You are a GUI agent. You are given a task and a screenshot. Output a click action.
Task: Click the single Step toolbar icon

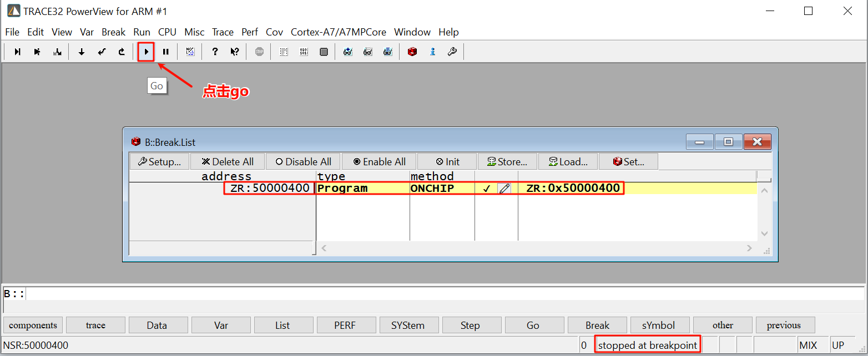(18, 52)
